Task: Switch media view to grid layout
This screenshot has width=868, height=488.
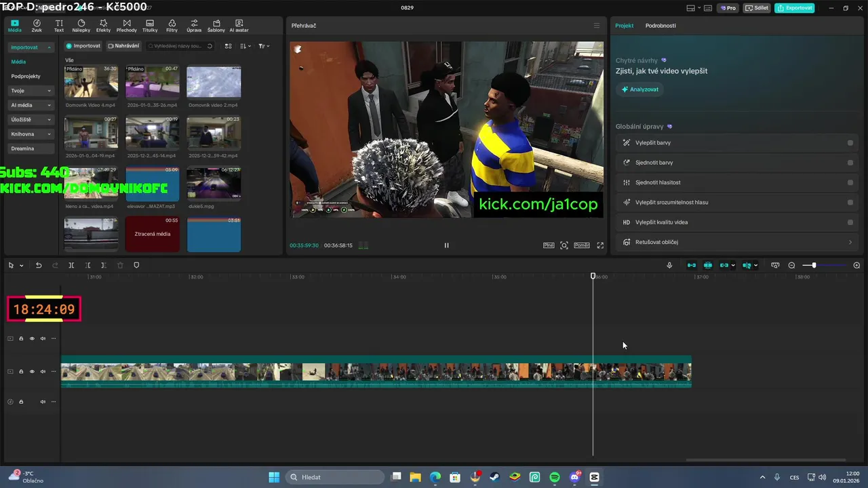Action: 228,46
